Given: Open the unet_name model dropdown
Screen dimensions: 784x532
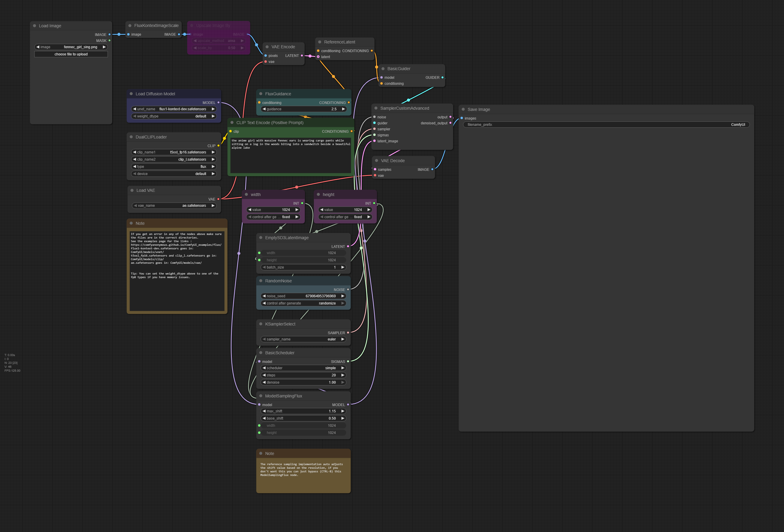Looking at the screenshot, I should tap(174, 109).
